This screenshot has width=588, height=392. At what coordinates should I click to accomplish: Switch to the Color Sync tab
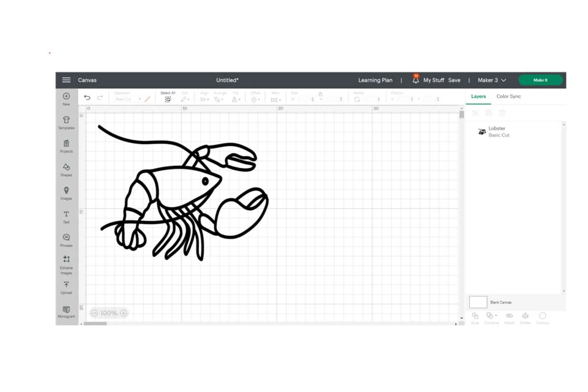tap(508, 96)
